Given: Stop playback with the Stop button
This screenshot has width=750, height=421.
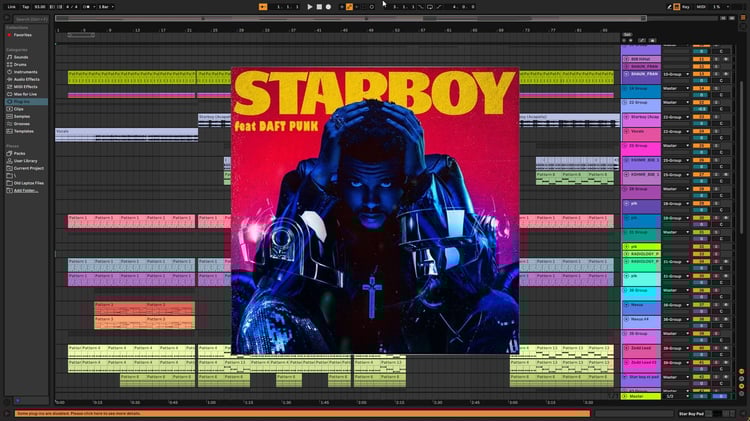Looking at the screenshot, I should tap(319, 7).
